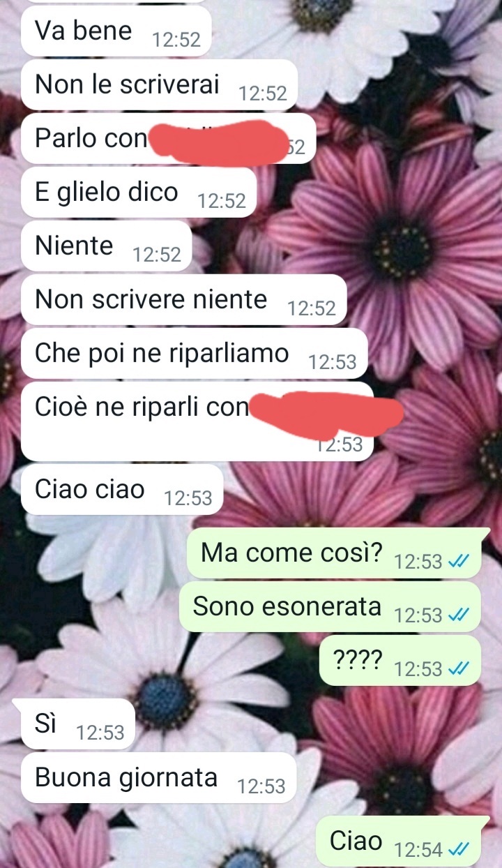Select the 'Sì' received message
This screenshot has width=502, height=868.
(77, 724)
